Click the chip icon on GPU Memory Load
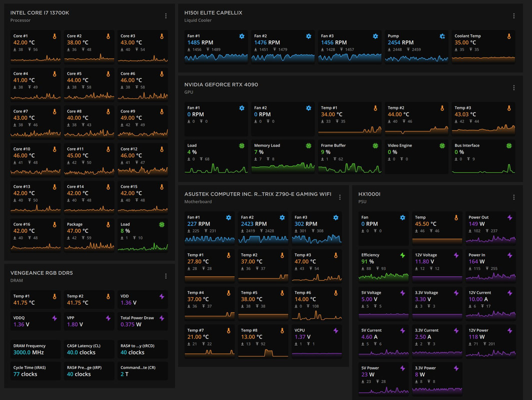 pyautogui.click(x=308, y=146)
